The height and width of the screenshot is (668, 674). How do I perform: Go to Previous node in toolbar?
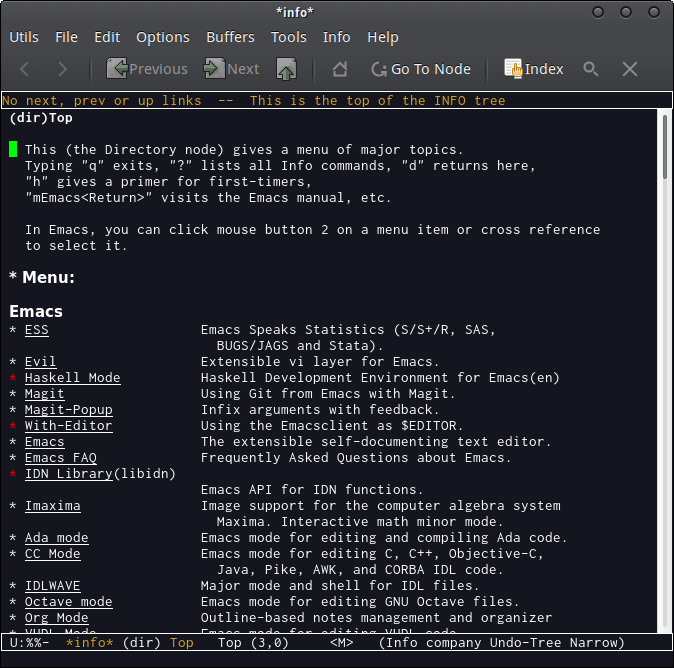[147, 69]
